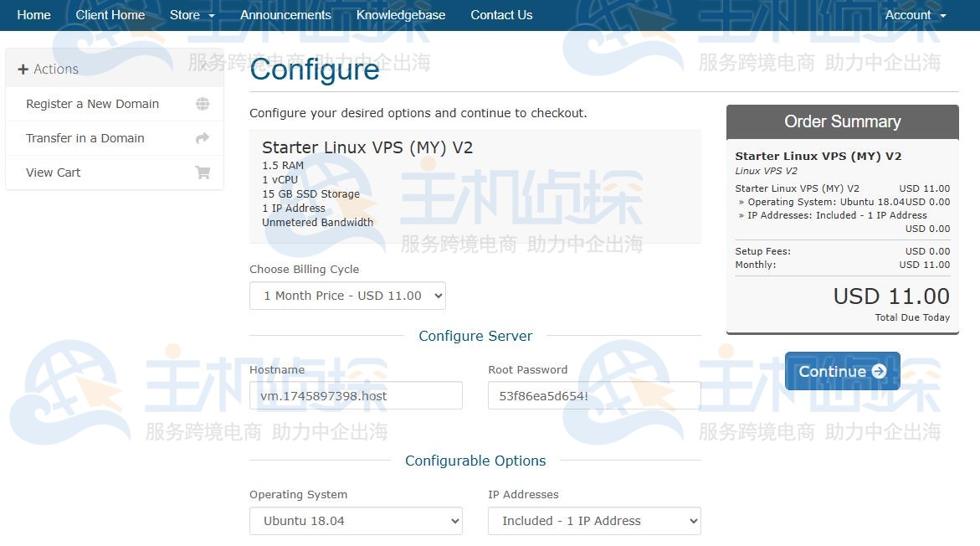This screenshot has height=546, width=980.
Task: Expand the Choose Billing Cycle dropdown
Action: click(x=347, y=296)
